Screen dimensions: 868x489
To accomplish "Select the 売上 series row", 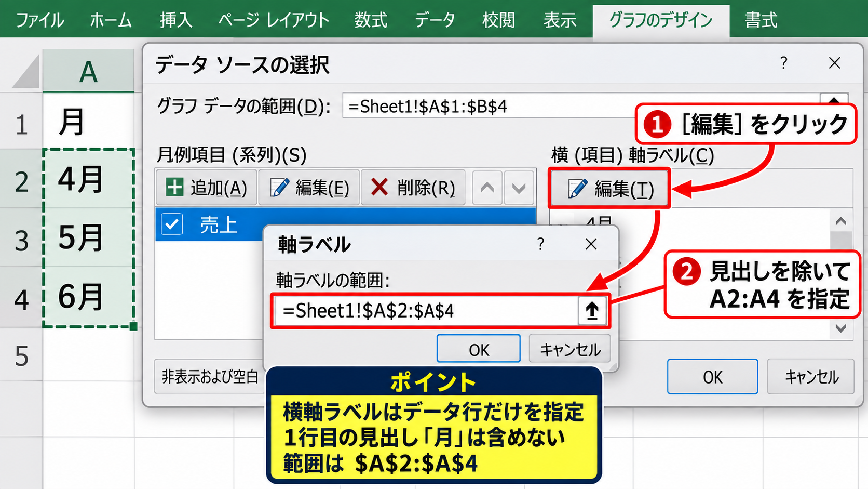I will tap(345, 224).
